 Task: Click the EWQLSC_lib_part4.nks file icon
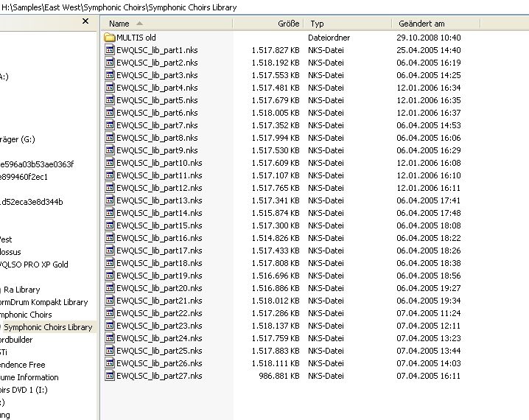[110, 88]
